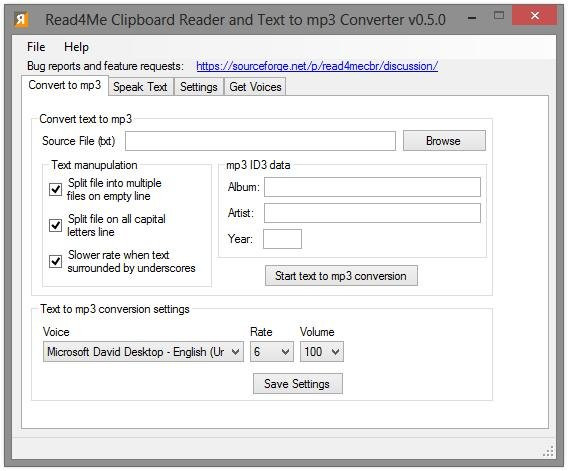Start text to mp3 conversion
The width and height of the screenshot is (569, 471).
point(341,276)
